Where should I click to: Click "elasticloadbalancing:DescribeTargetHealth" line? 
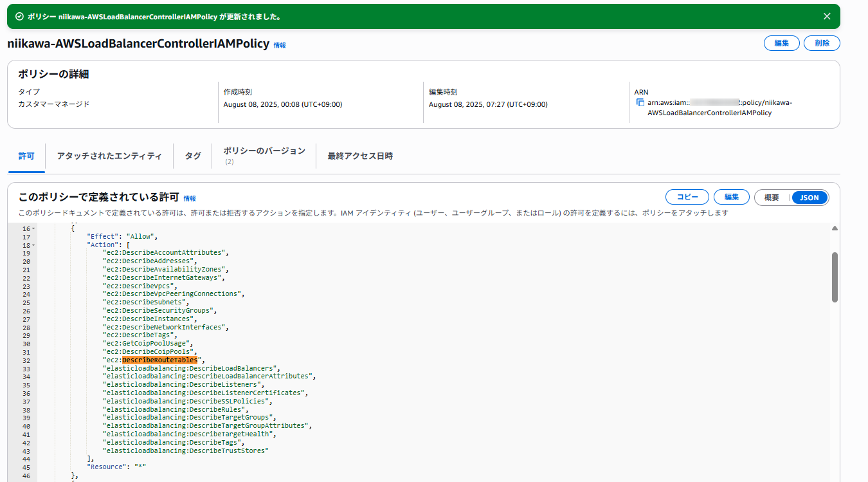[190, 434]
